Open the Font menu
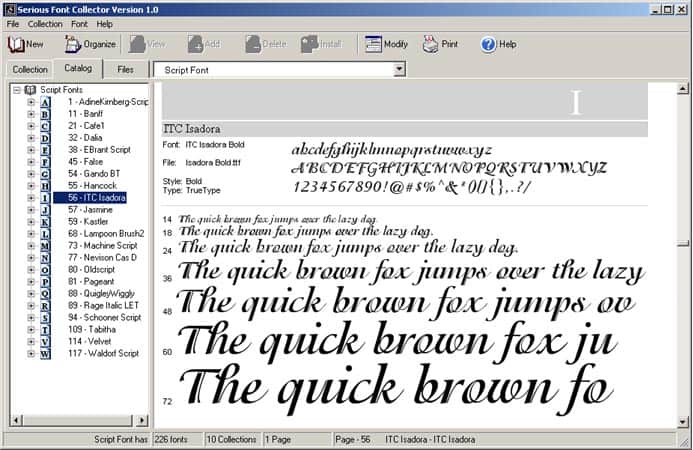The width and height of the screenshot is (693, 450). click(80, 24)
